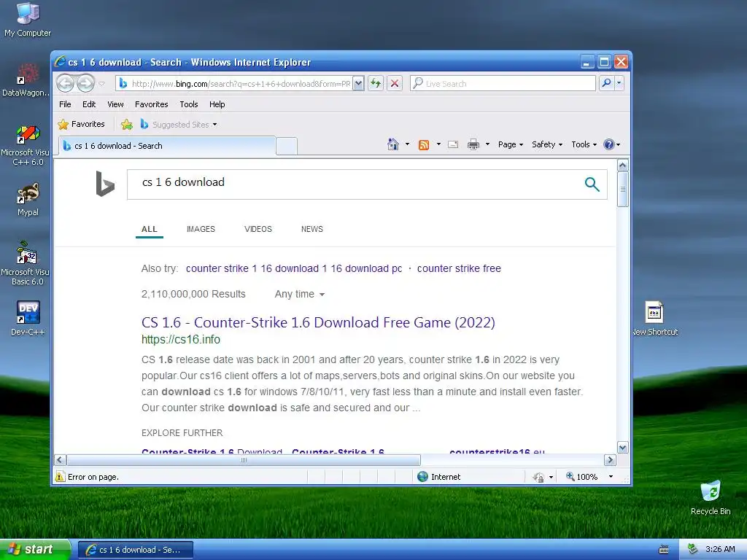Open the zoom level 100% dropdown
Viewport: 747px width, 560px height.
point(611,477)
